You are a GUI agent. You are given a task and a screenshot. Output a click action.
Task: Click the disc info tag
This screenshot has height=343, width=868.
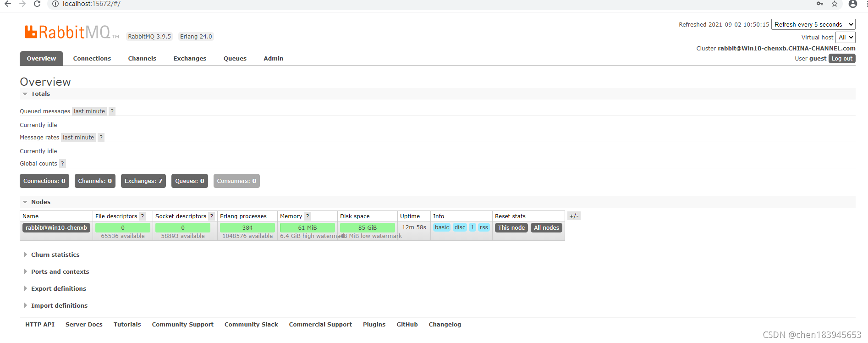(460, 227)
